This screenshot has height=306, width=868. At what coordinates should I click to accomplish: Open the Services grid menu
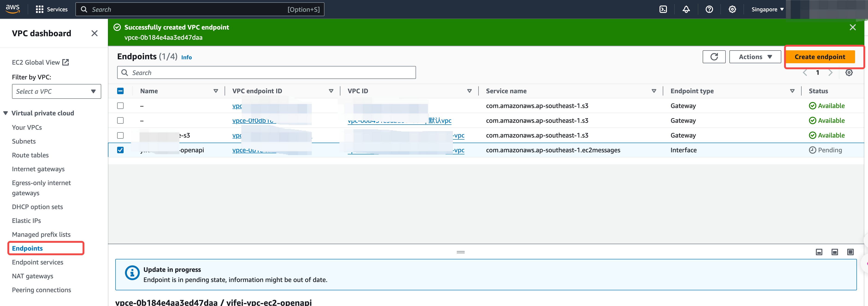pos(40,9)
